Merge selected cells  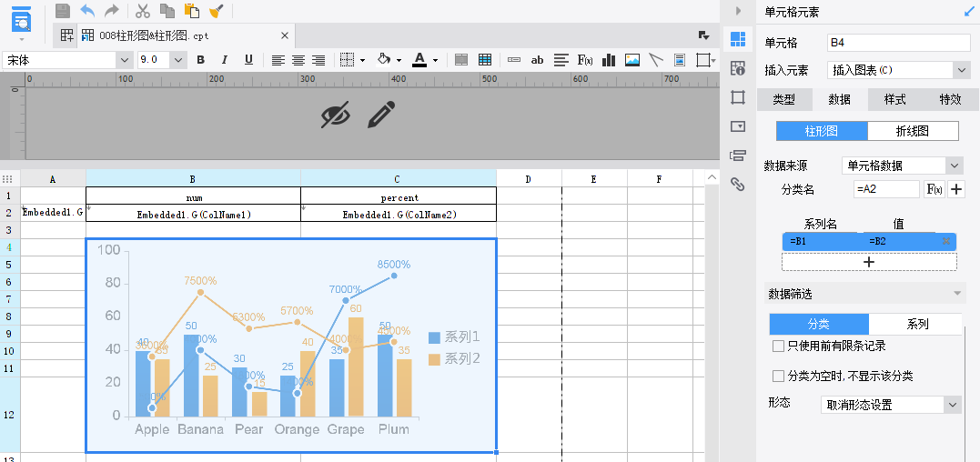point(461,60)
